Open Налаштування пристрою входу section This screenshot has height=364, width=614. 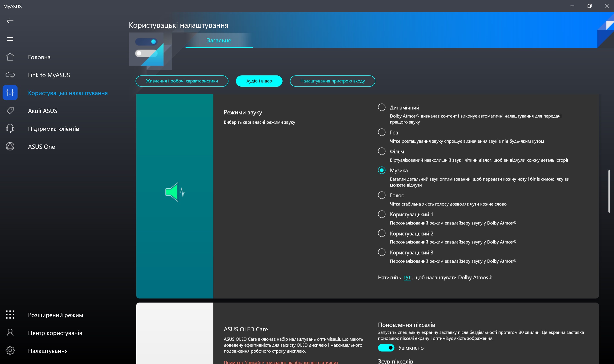332,81
